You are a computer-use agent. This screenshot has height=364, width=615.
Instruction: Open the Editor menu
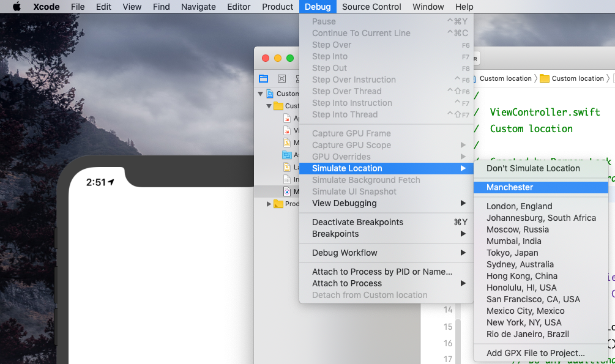pyautogui.click(x=239, y=7)
